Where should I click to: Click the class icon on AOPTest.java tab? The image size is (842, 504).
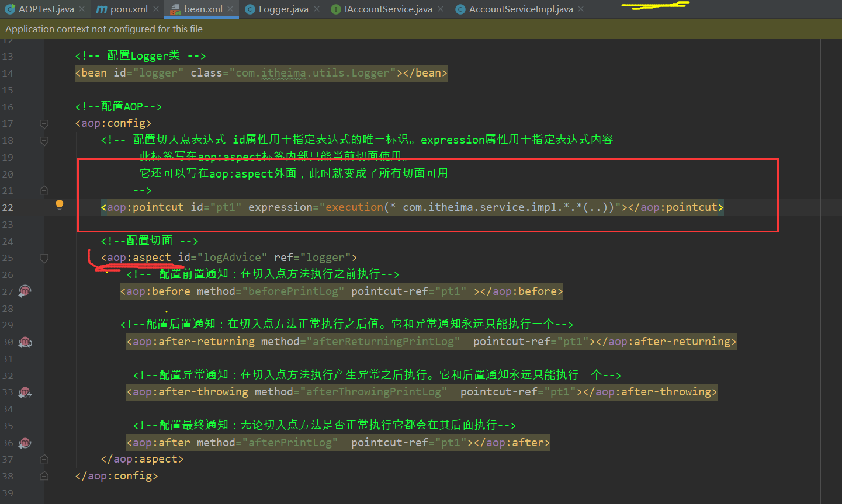click(9, 9)
